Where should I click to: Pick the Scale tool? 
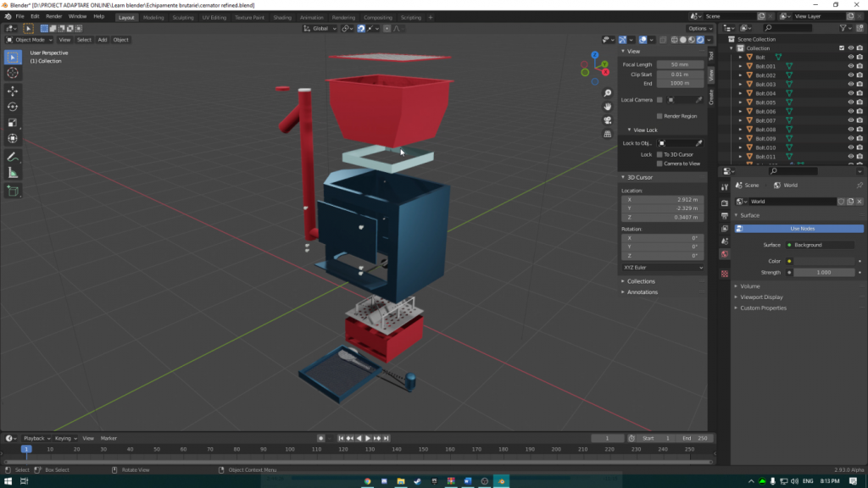[x=13, y=123]
